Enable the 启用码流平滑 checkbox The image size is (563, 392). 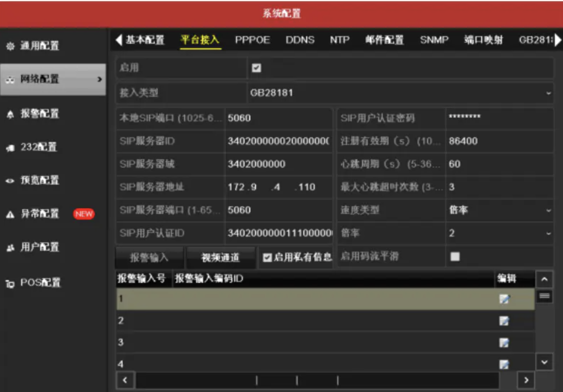click(x=455, y=256)
